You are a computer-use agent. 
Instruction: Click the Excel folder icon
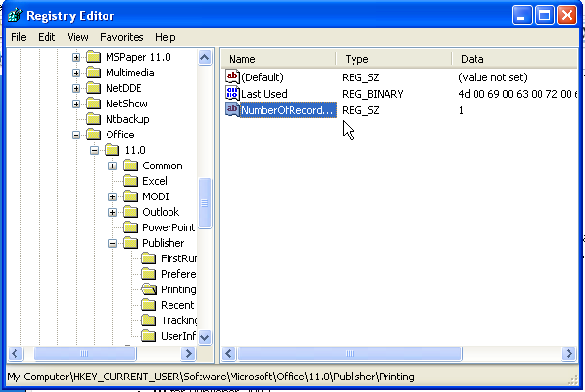130,181
